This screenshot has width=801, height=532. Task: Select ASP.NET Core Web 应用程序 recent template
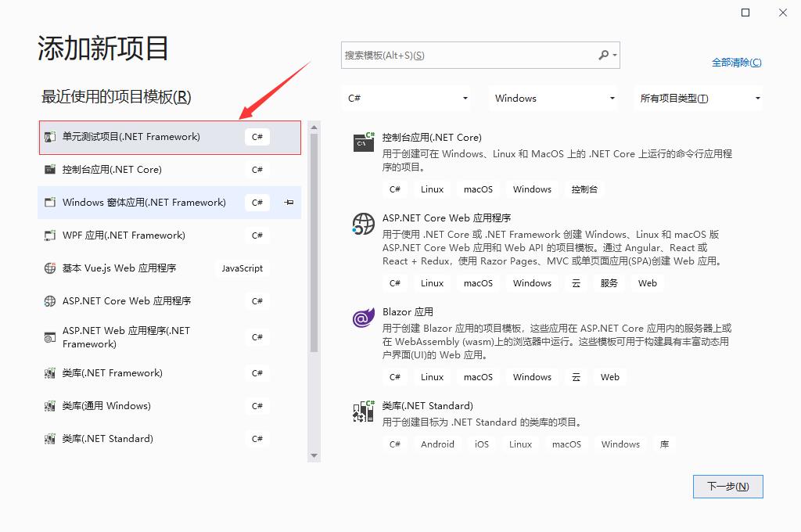coord(170,301)
